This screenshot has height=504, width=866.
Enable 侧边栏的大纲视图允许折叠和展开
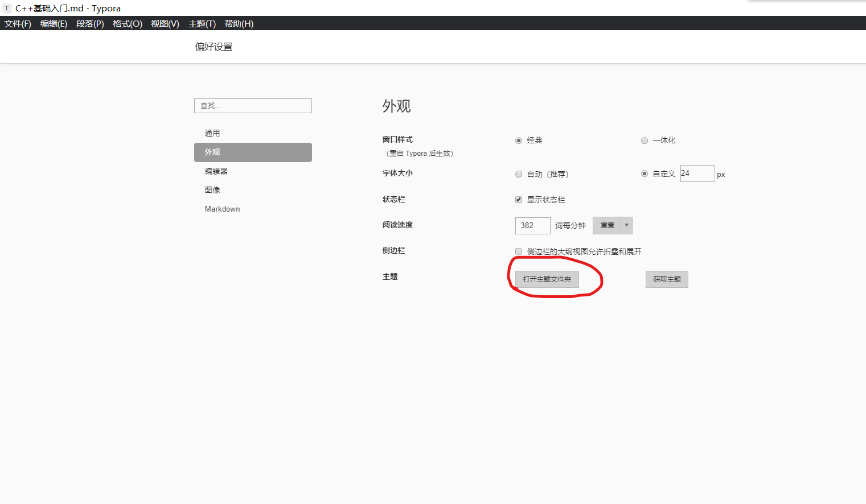point(518,251)
